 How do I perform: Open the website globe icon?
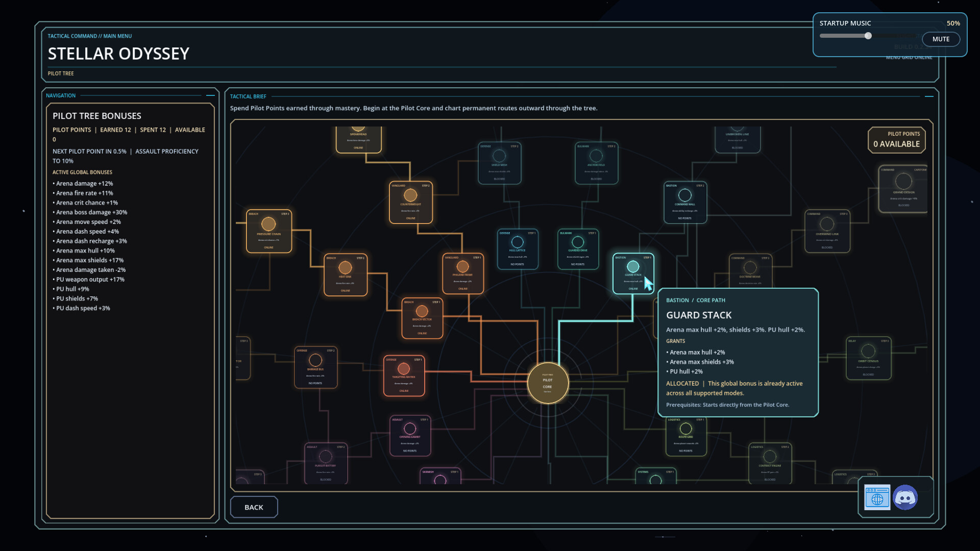click(x=877, y=497)
